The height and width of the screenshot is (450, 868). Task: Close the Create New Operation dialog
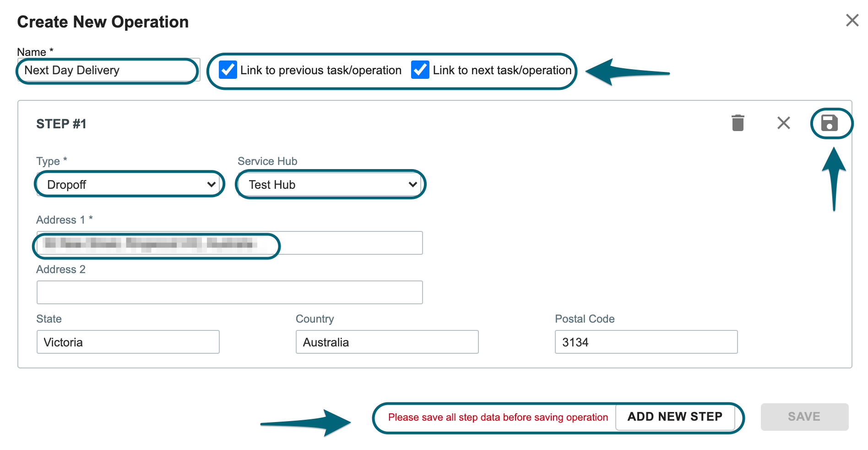852,20
